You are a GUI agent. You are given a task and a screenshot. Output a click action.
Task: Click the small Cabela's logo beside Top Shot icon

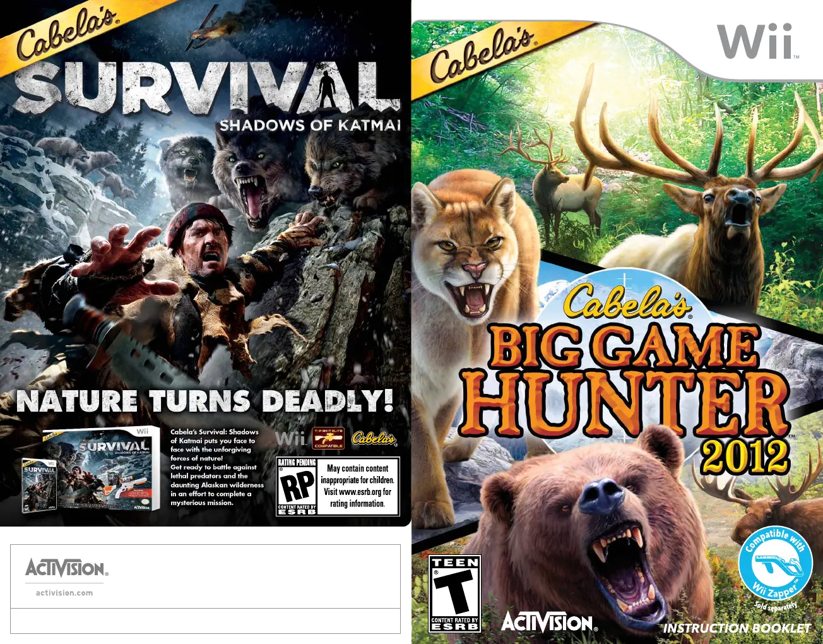coord(374,438)
